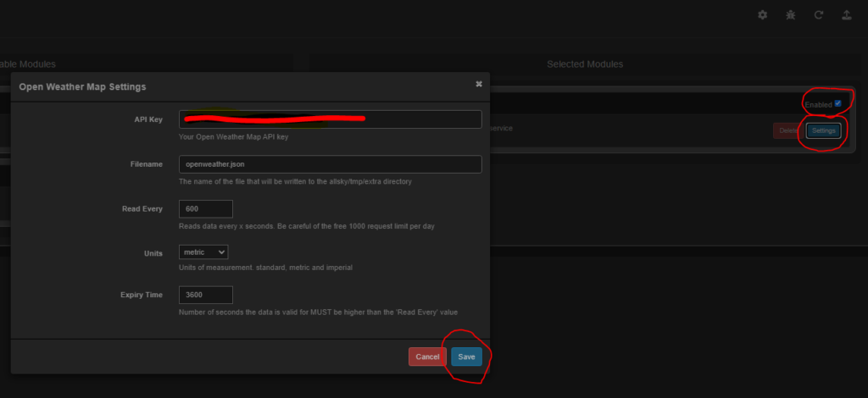Open the module's Settings button
The height and width of the screenshot is (398, 868).
tap(824, 131)
